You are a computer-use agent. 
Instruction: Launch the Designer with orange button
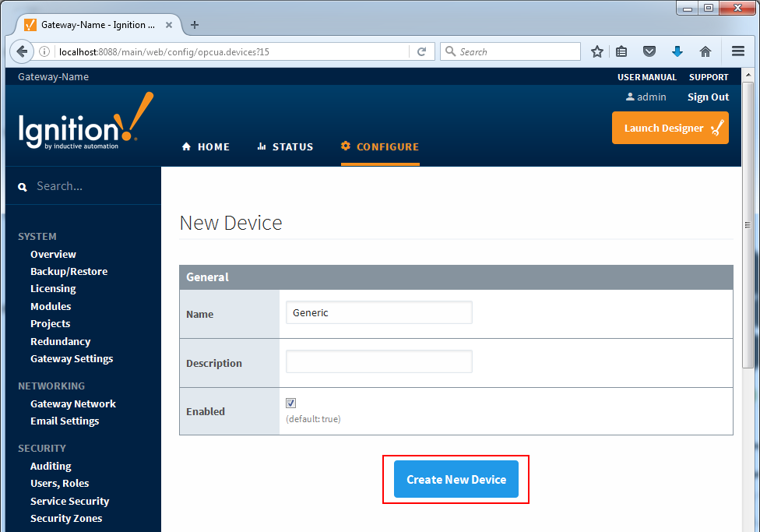(670, 128)
